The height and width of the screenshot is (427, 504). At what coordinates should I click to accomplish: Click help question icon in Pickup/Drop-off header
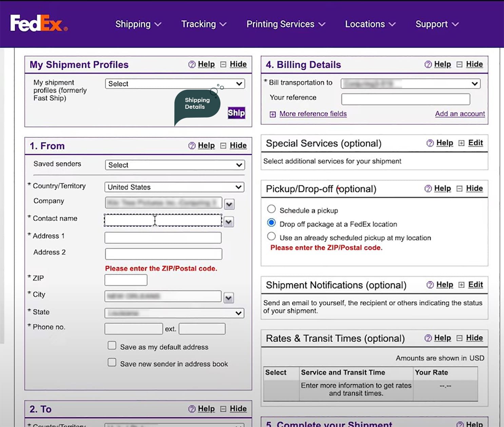(x=428, y=189)
